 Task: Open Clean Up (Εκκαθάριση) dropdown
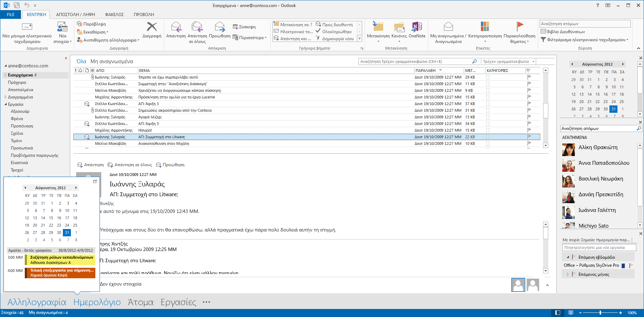pyautogui.click(x=93, y=32)
